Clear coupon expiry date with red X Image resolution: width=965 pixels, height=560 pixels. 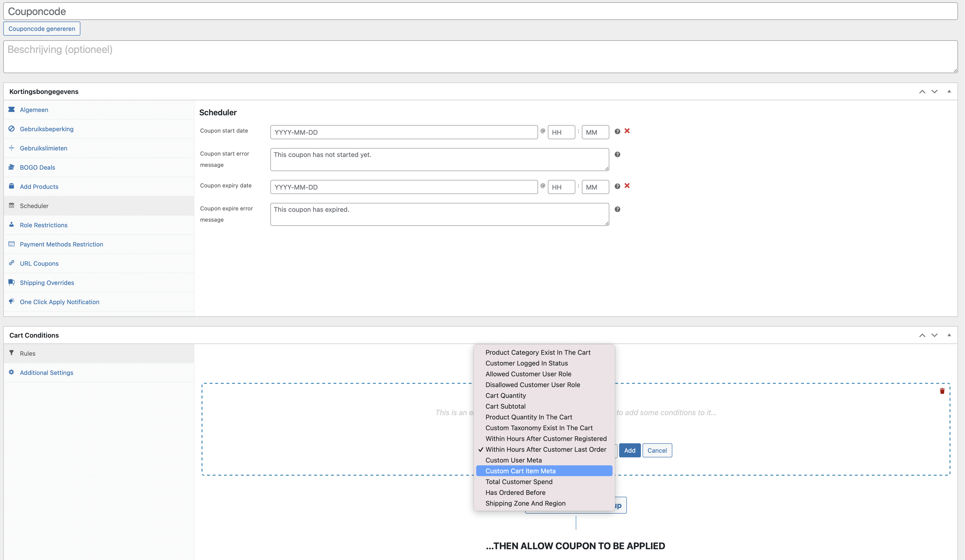tap(627, 186)
